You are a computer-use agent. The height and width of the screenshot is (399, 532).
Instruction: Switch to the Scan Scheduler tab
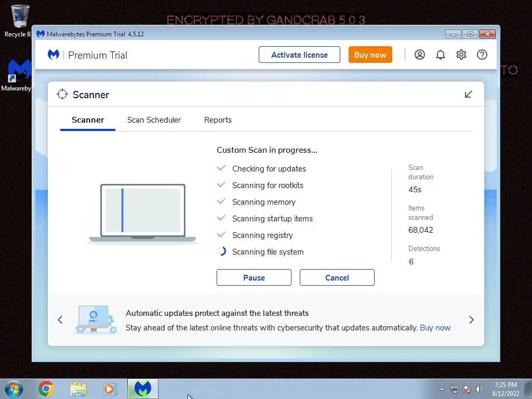click(x=154, y=120)
